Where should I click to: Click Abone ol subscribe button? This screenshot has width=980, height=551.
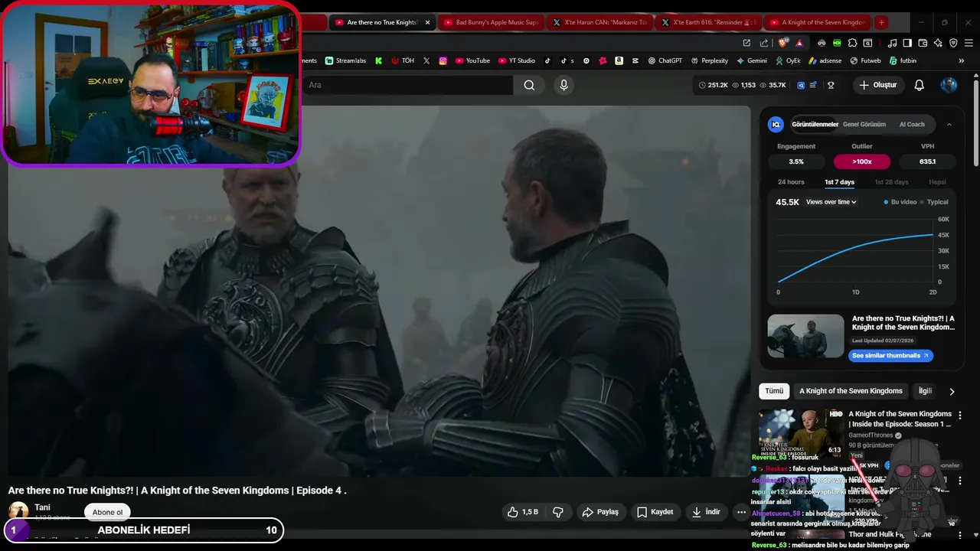click(107, 512)
